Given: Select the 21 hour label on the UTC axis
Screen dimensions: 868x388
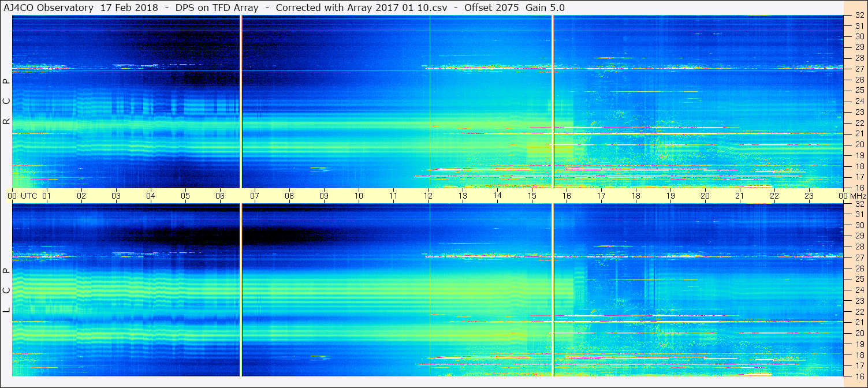Looking at the screenshot, I should (x=740, y=196).
